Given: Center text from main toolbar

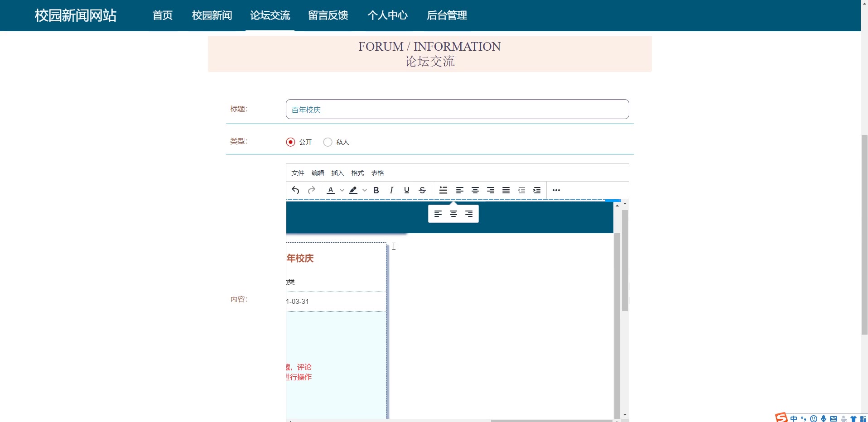Looking at the screenshot, I should pos(475,190).
